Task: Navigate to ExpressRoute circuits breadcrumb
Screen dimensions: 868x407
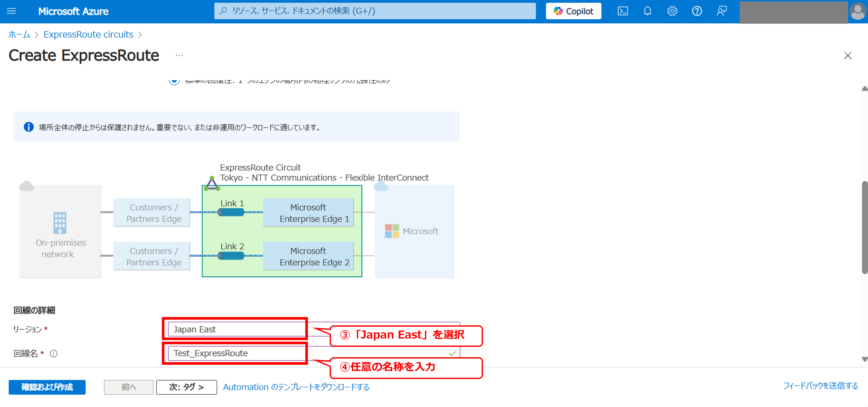Action: pos(88,34)
